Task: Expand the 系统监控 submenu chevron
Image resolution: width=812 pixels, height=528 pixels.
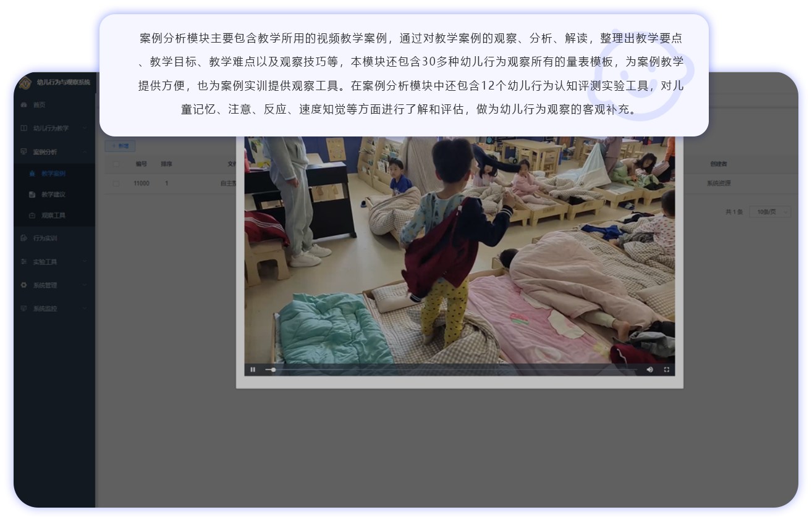Action: (x=85, y=309)
